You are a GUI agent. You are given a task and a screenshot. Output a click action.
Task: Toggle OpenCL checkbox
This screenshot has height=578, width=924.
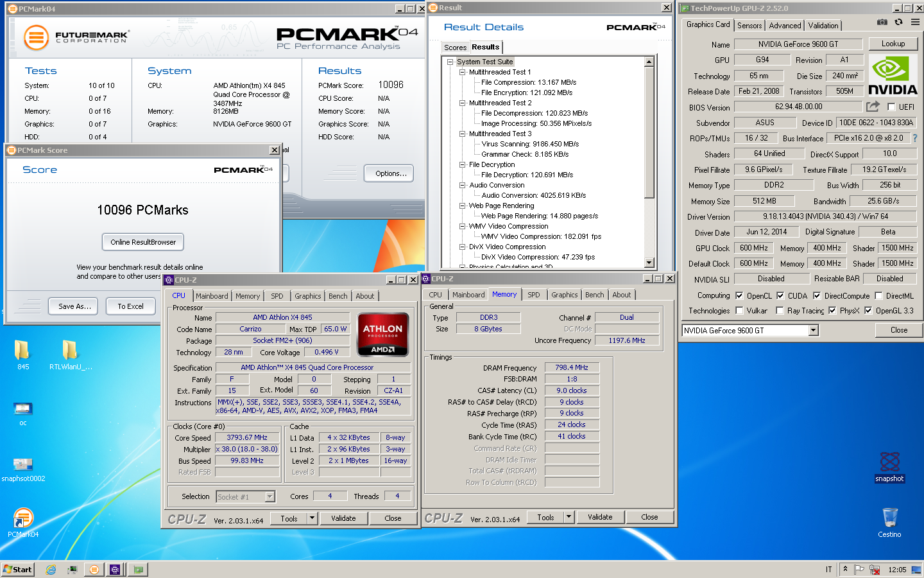[x=739, y=296]
